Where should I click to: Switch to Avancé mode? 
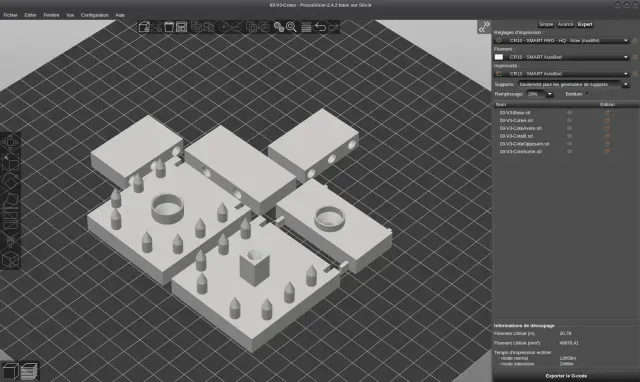coord(565,24)
